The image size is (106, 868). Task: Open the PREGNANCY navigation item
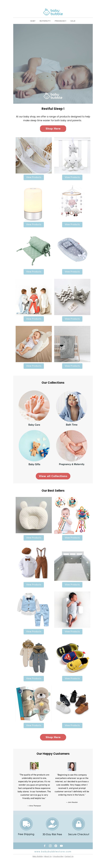point(61,21)
